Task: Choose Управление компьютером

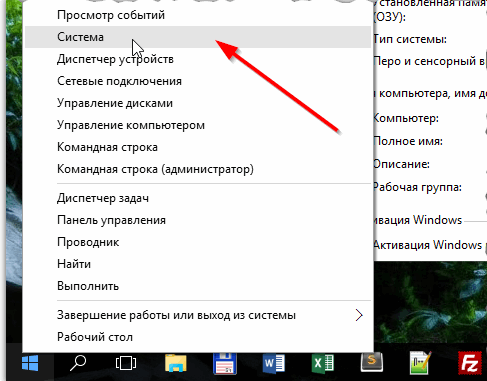Action: [x=198, y=125]
